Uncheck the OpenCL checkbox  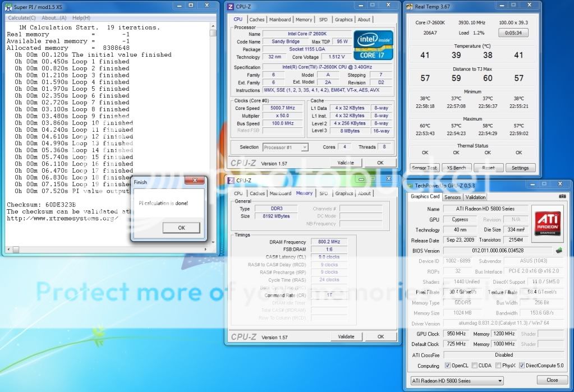(447, 366)
